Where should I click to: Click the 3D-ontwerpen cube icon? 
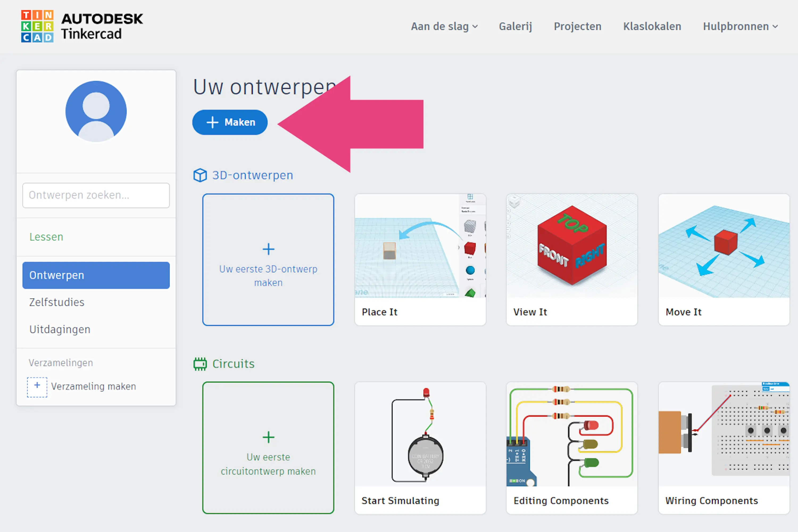(200, 175)
